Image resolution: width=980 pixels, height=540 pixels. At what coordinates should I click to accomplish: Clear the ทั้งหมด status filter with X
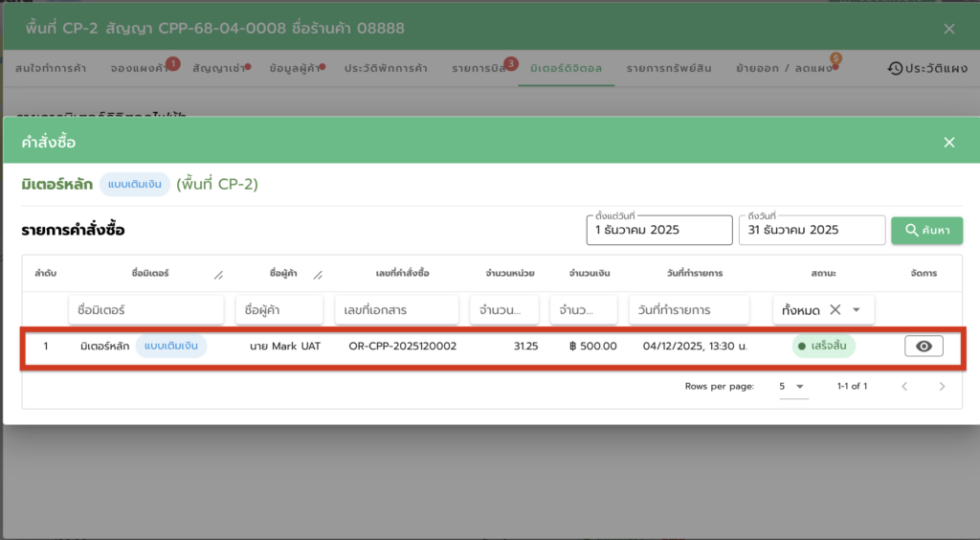point(835,310)
